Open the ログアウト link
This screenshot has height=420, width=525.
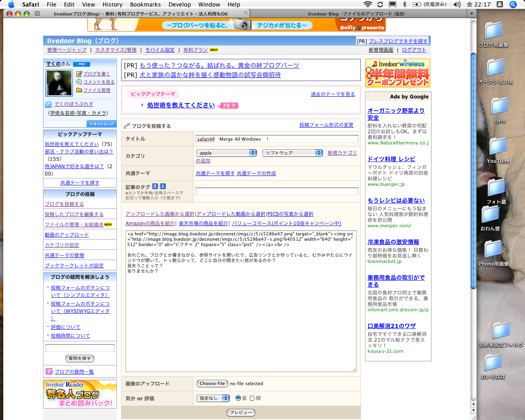pyautogui.click(x=414, y=50)
